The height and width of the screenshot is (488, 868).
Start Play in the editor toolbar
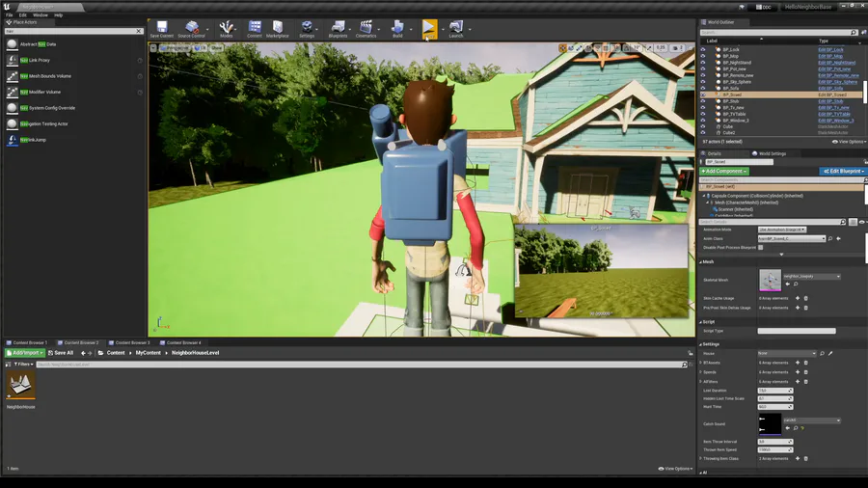(429, 29)
